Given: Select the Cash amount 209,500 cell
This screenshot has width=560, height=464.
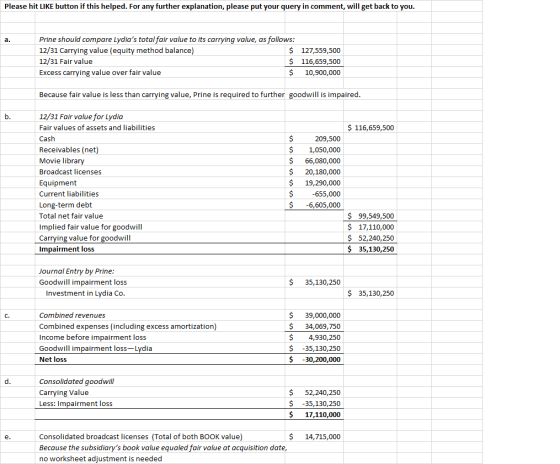Looking at the screenshot, I should [314, 139].
